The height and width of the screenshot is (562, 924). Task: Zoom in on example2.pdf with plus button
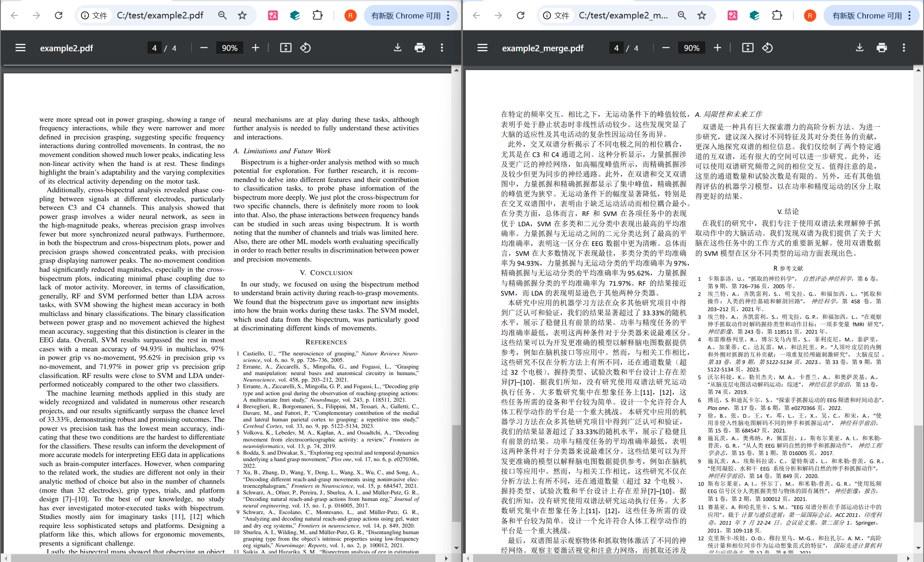coord(256,48)
